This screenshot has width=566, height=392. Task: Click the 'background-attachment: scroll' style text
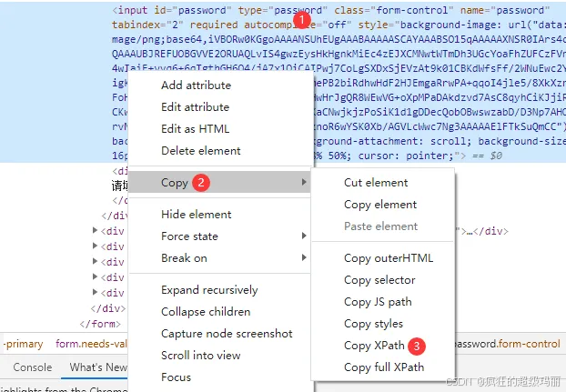(x=393, y=141)
